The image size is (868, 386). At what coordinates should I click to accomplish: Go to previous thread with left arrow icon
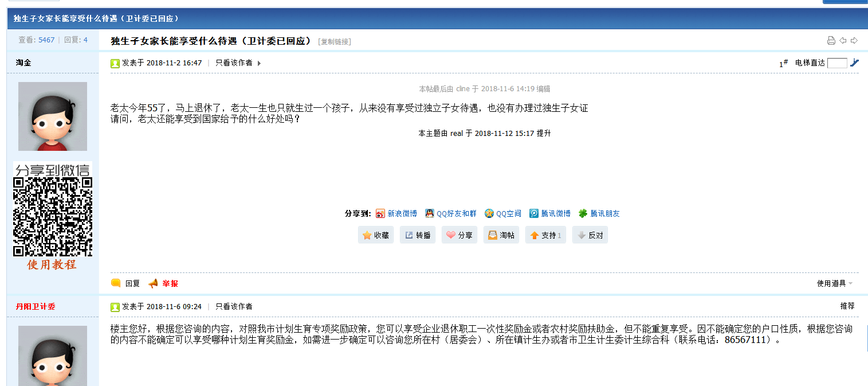843,41
